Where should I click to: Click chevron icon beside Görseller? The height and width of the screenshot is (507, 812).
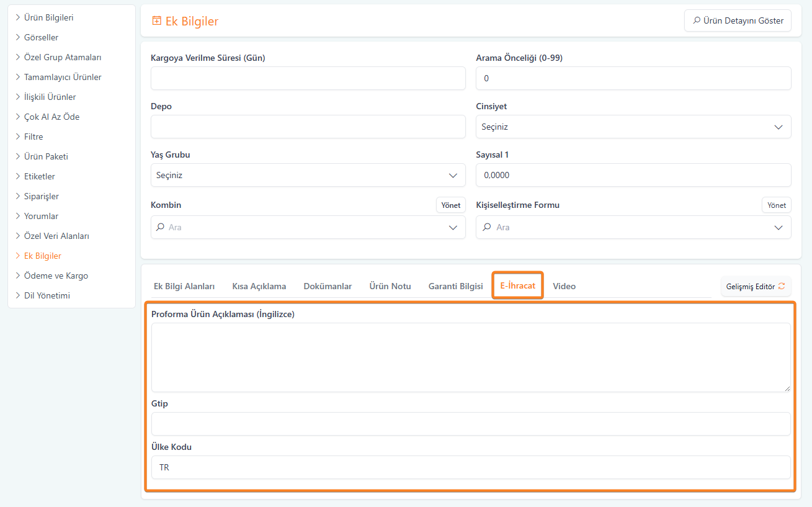pos(18,37)
